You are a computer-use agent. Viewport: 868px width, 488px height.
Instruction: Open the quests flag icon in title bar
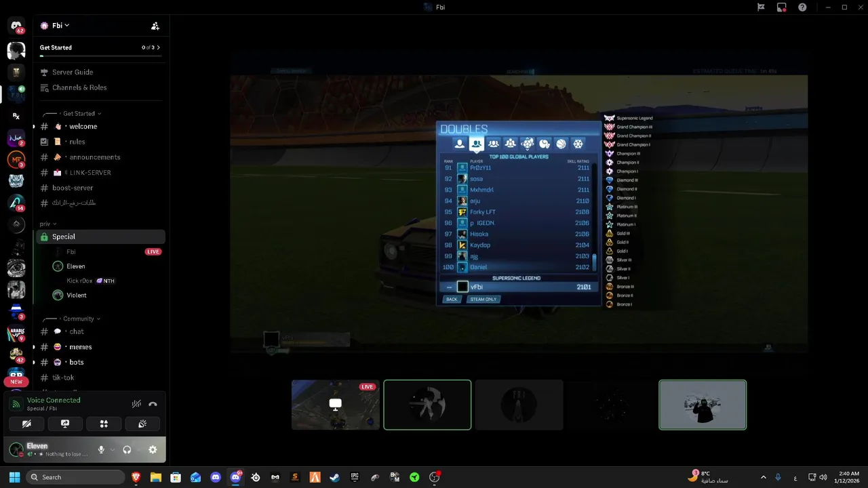pos(761,7)
